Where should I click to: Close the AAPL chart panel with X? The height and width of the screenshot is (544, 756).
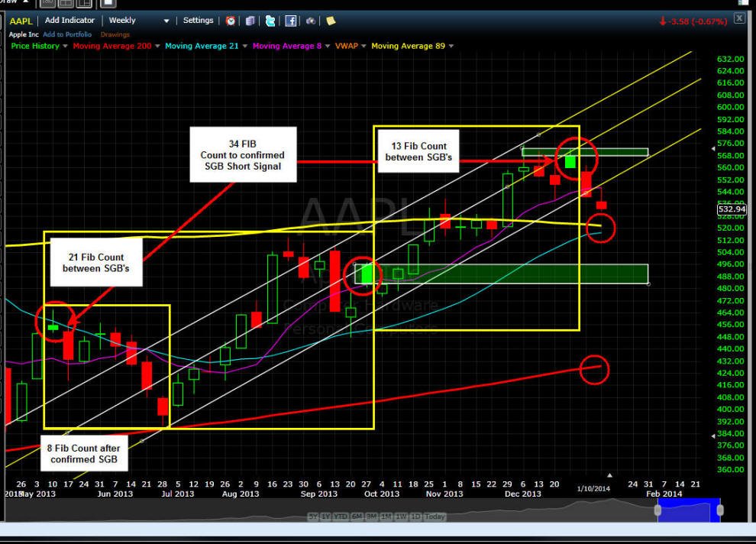click(x=739, y=18)
